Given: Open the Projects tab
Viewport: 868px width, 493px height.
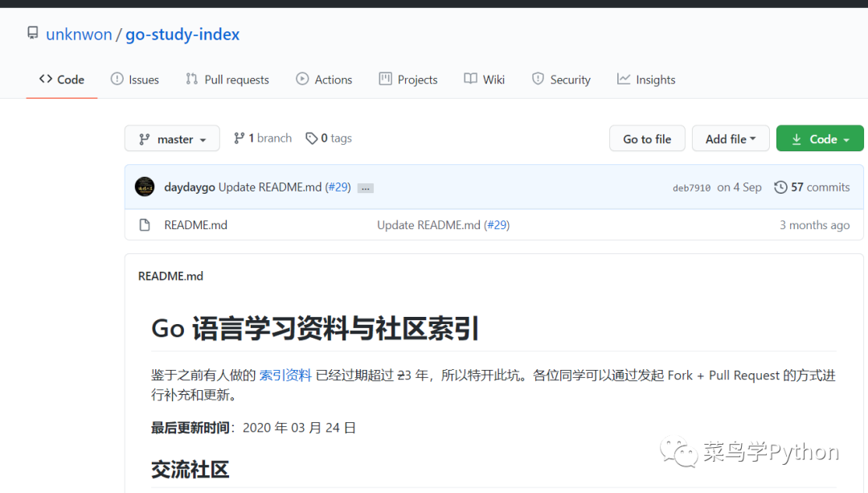Looking at the screenshot, I should 408,79.
